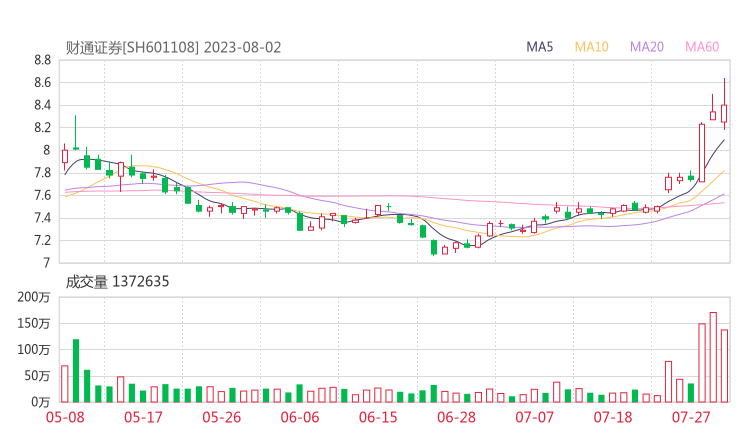Select the first red candlestick at 05-08
The height and width of the screenshot is (440, 740).
pos(65,156)
